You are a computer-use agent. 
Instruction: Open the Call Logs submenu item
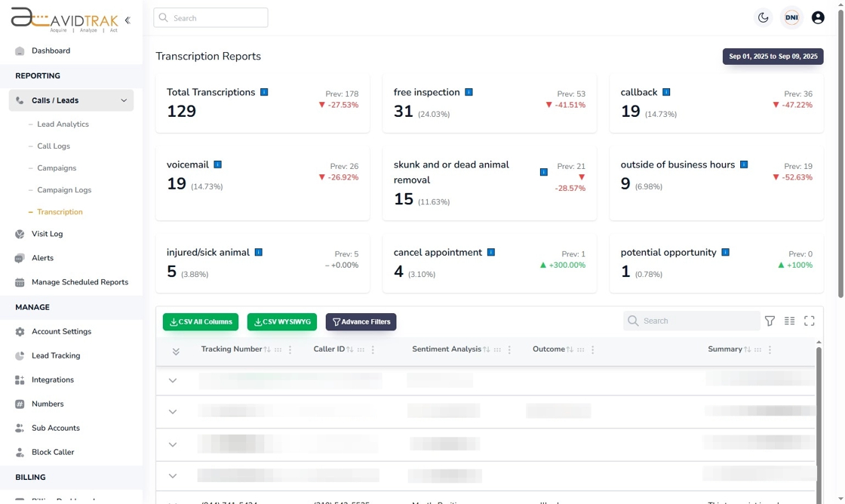(54, 146)
